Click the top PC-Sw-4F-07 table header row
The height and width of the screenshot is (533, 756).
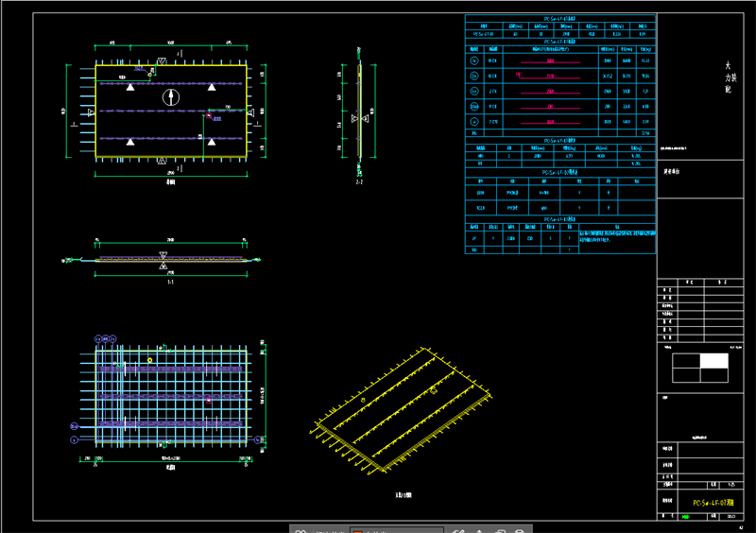(559, 19)
